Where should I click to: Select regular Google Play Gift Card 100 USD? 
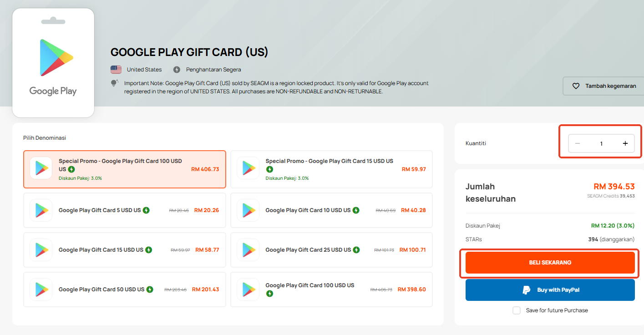[331, 289]
